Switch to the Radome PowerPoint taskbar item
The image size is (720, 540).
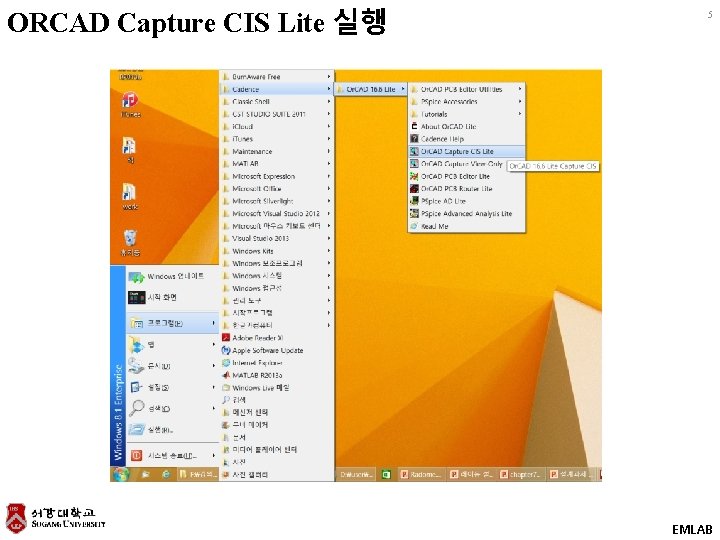tap(421, 474)
